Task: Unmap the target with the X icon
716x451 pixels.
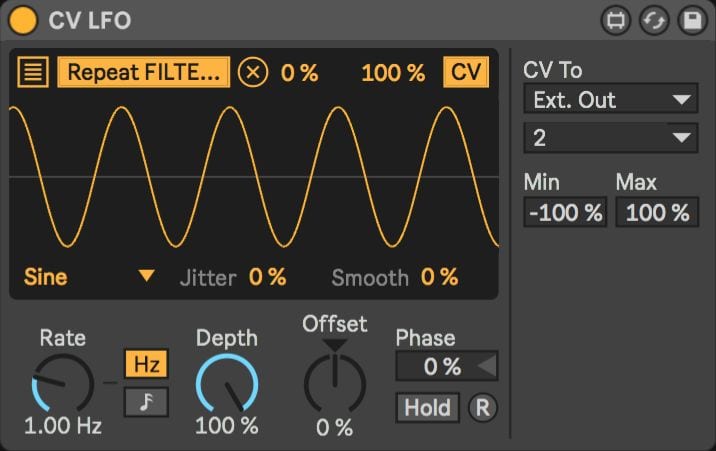Action: (x=253, y=72)
